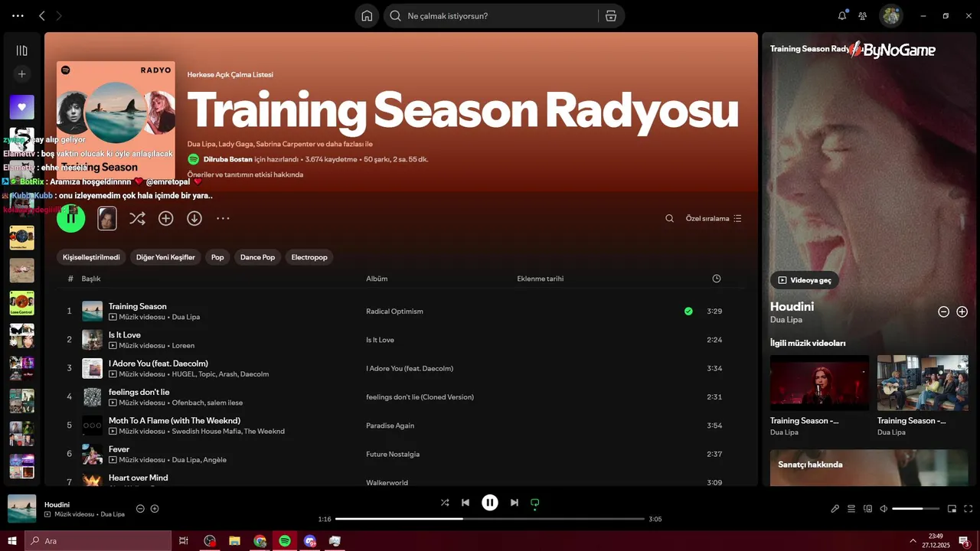
Task: Open Liked Songs heart tile
Action: coord(21,107)
